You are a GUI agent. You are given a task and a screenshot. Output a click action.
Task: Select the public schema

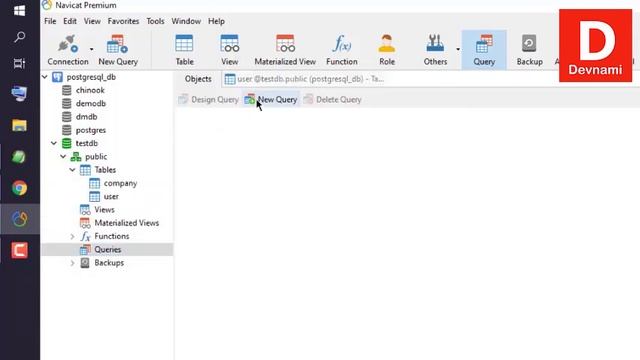pyautogui.click(x=96, y=157)
